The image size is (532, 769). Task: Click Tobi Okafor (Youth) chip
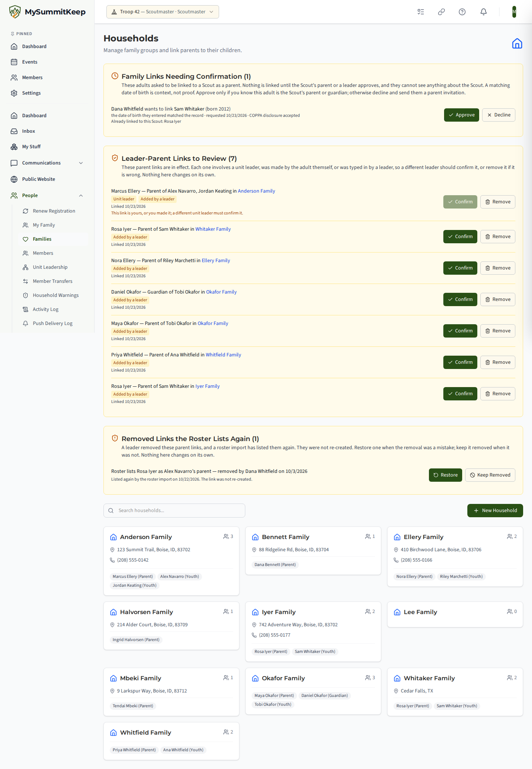click(273, 704)
